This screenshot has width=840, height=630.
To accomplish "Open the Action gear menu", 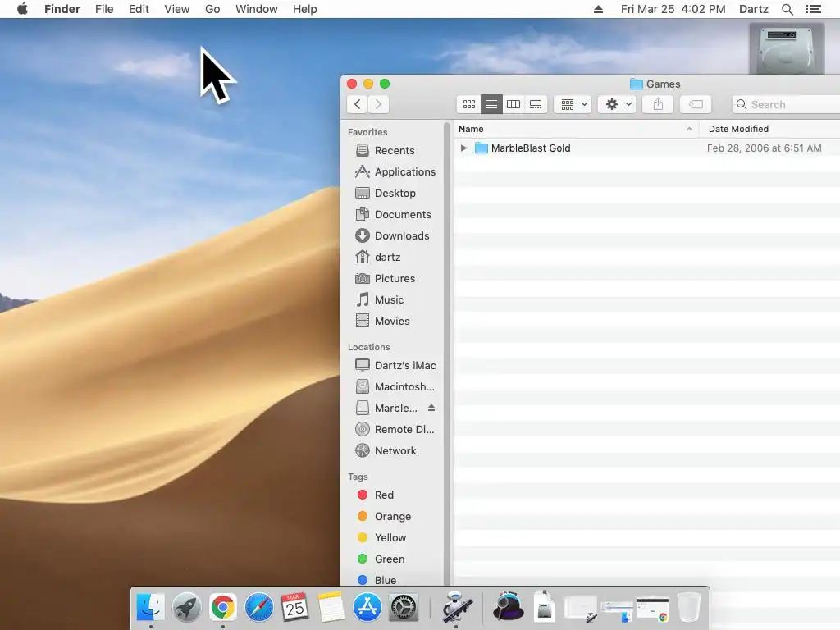I will (x=617, y=104).
